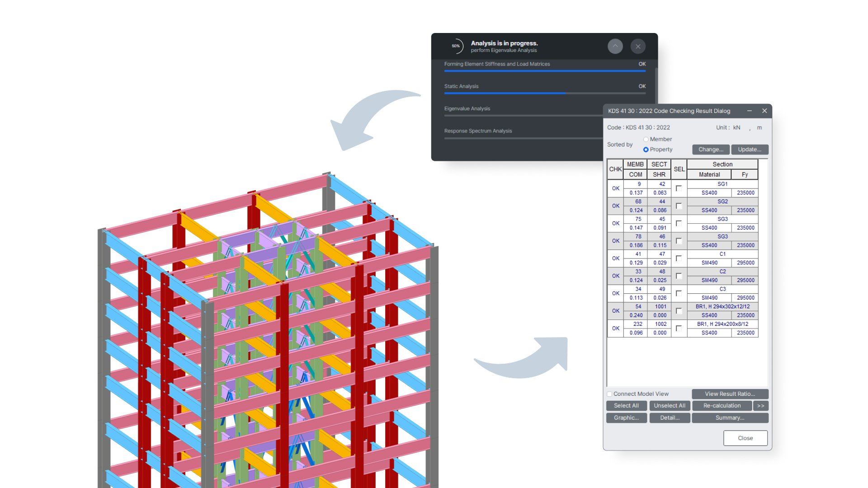Click the 295000 Fy value in the C3 row
The height and width of the screenshot is (488, 868).
click(x=745, y=298)
